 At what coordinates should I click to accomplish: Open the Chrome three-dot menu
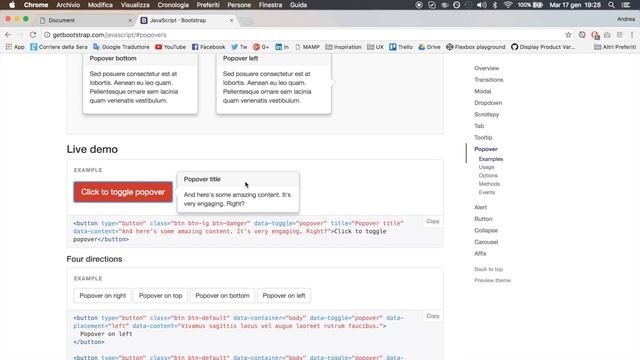632,35
